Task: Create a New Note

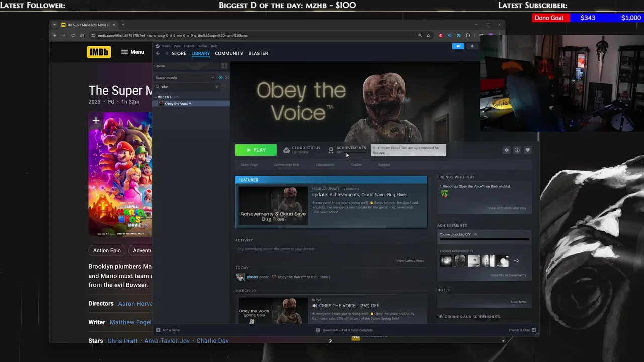Action: [x=518, y=302]
